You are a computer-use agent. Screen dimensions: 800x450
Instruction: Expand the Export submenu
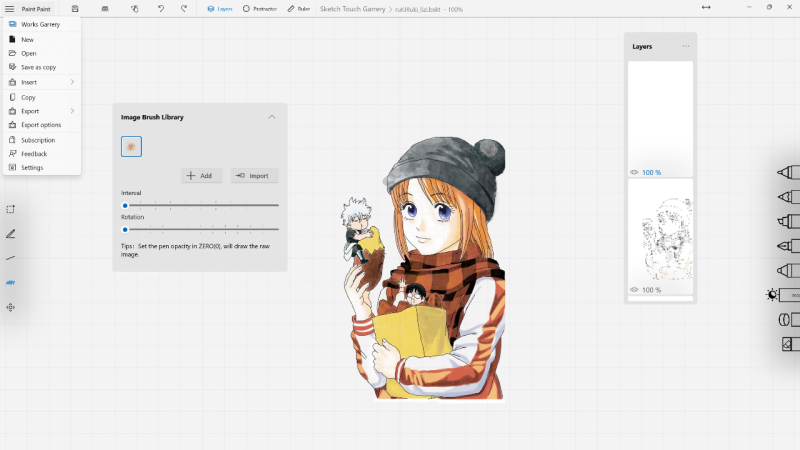[x=42, y=111]
